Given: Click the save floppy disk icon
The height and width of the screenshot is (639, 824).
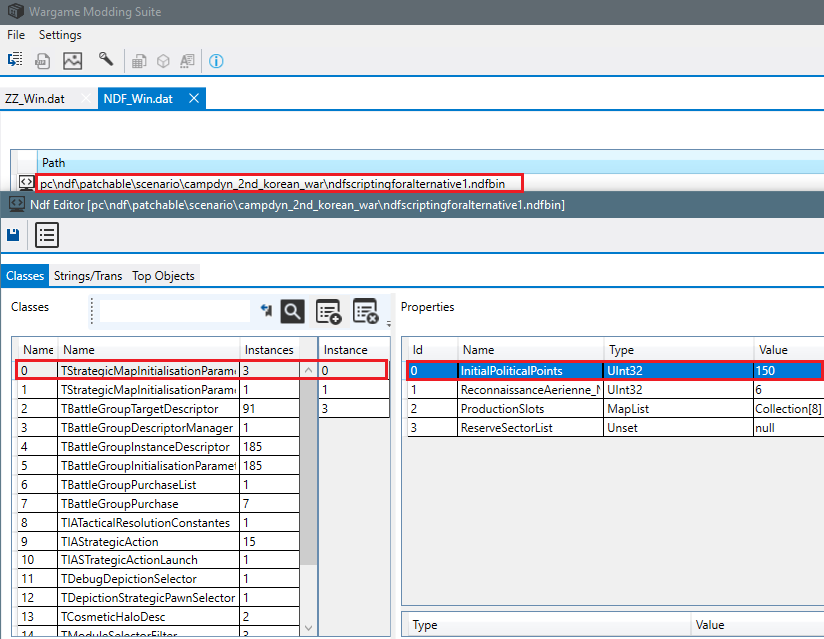Looking at the screenshot, I should [x=13, y=235].
